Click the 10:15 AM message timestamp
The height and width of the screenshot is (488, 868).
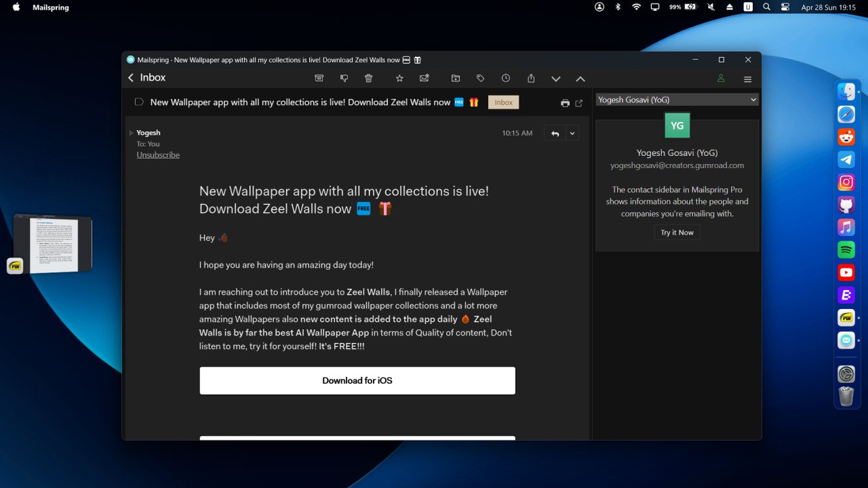(517, 134)
